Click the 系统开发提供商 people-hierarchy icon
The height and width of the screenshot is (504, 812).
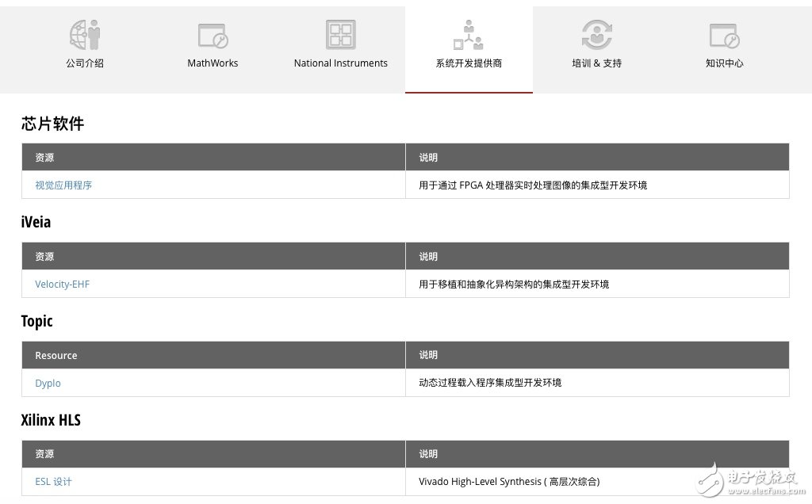click(x=468, y=35)
